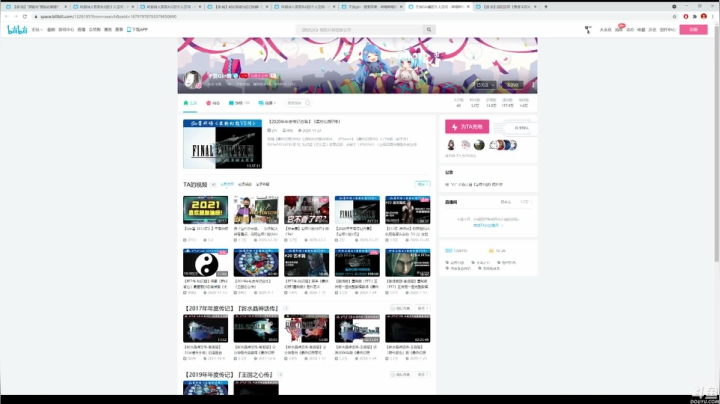The width and height of the screenshot is (720, 404).
Task: Open the Chrome puzzle extensions icon
Action: point(695,17)
